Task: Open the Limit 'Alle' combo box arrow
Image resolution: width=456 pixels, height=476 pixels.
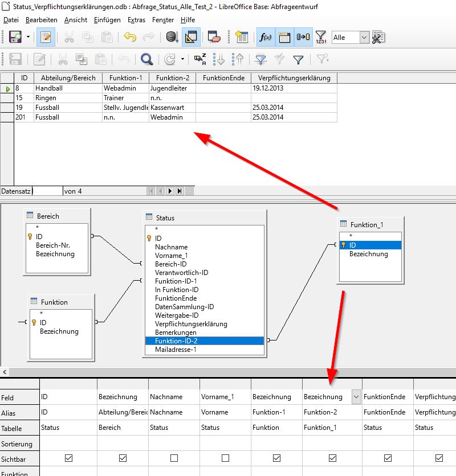Action: 364,38
